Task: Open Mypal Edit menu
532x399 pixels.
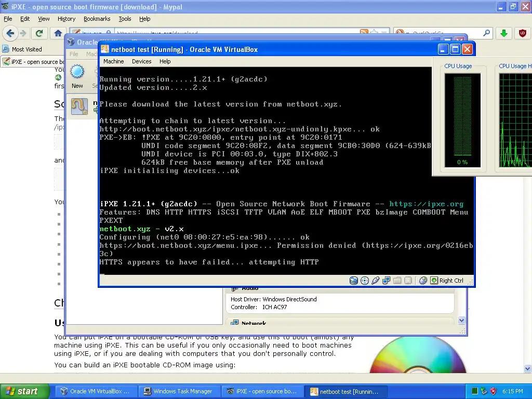Action: coord(25,19)
